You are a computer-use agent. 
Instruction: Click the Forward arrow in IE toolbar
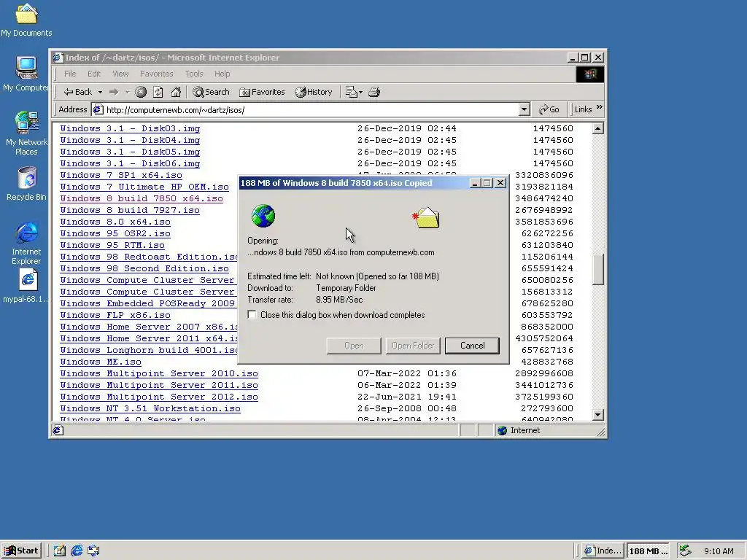tap(114, 92)
